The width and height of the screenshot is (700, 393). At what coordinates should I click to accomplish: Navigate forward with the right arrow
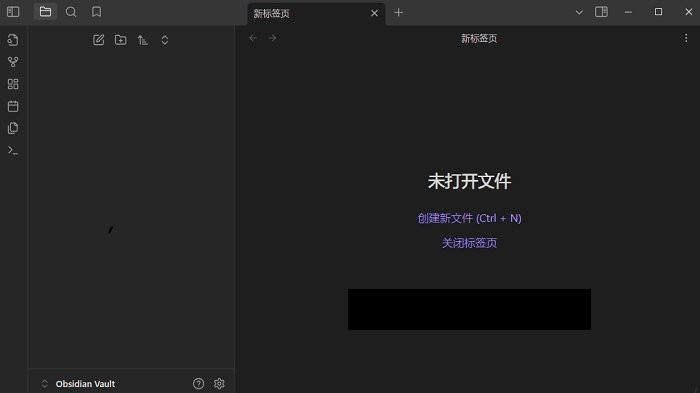point(272,38)
